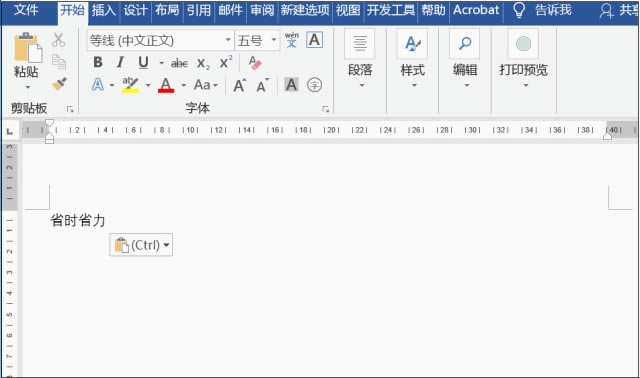This screenshot has width=640, height=378.
Task: Click the Shrink Font icon
Action: tap(262, 85)
